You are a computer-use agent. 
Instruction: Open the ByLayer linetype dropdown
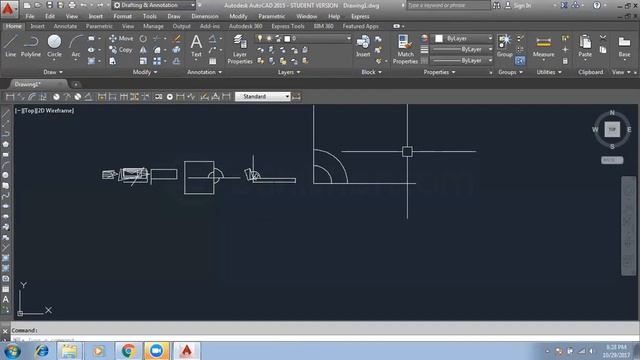[x=462, y=60]
